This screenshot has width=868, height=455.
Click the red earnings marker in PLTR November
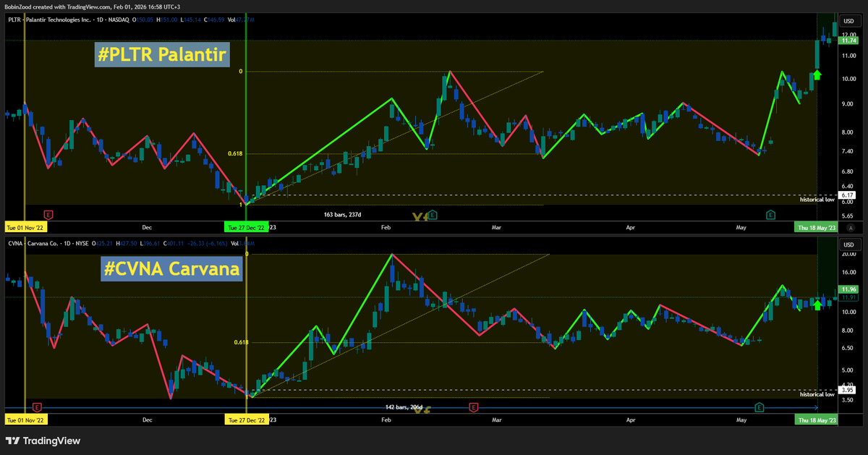pos(48,215)
